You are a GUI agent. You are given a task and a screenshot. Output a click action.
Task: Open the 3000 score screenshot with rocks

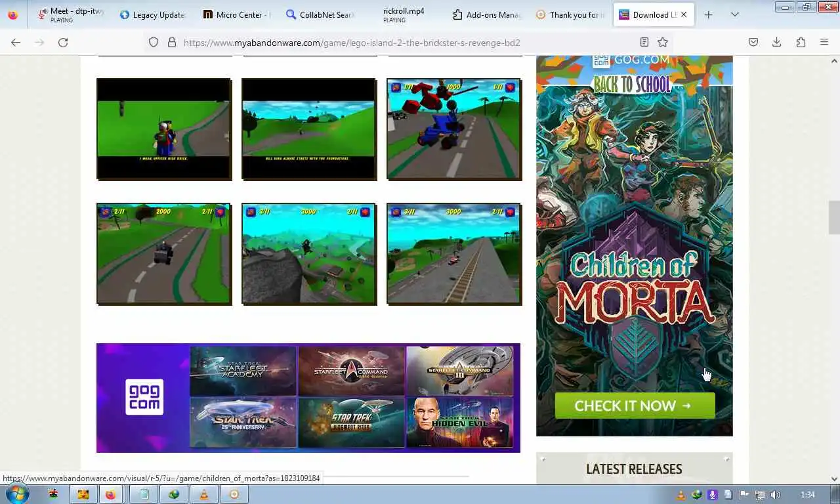point(309,254)
